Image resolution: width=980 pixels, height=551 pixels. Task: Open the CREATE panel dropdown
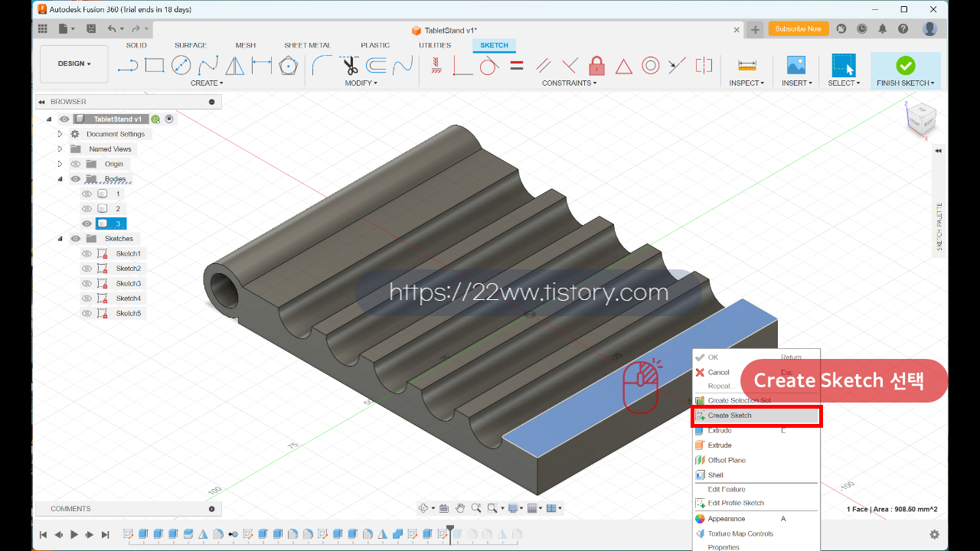pos(207,83)
